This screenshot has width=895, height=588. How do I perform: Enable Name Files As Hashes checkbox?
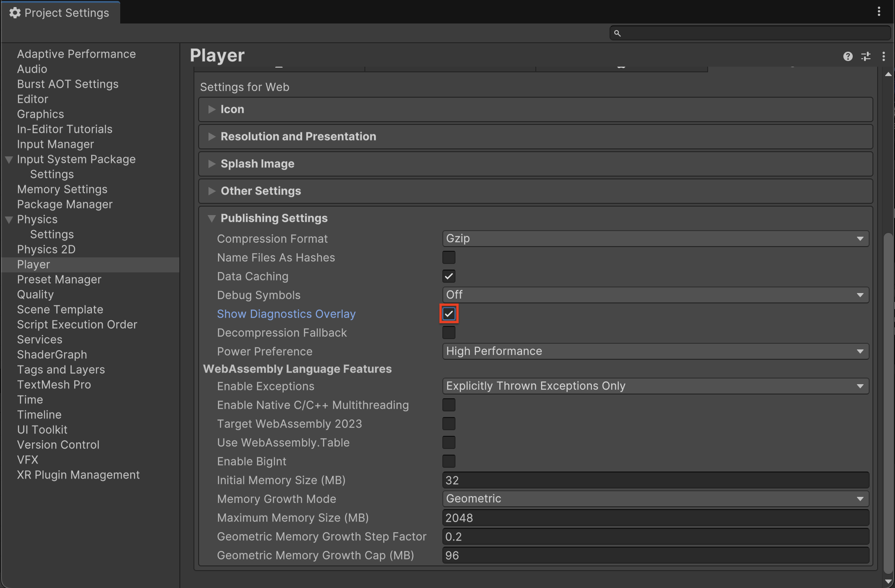pos(449,257)
